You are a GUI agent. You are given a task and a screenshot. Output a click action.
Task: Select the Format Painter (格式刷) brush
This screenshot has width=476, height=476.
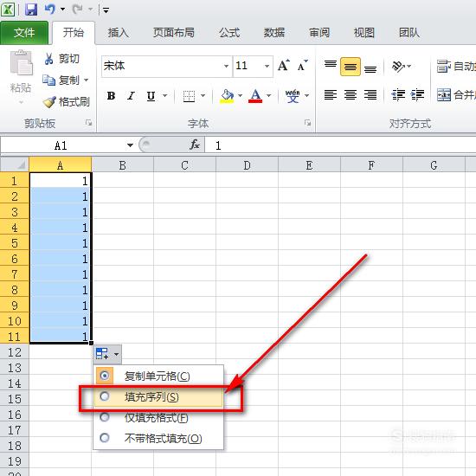tap(49, 102)
